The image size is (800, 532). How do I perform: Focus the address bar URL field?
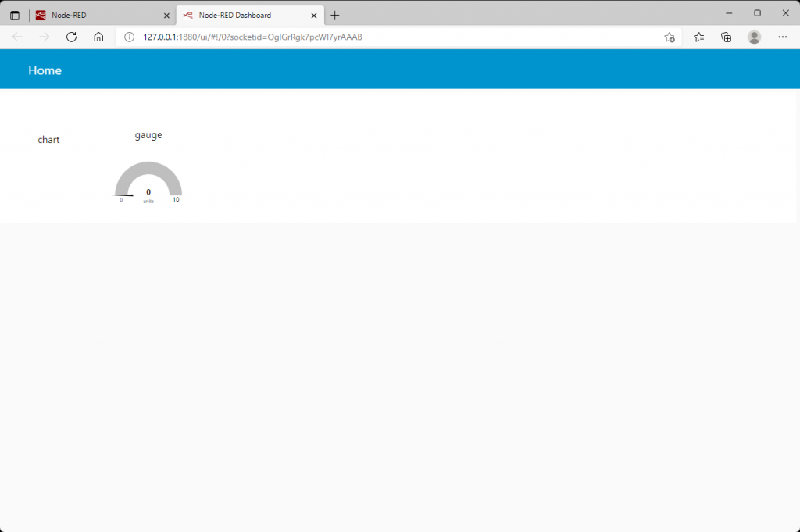pyautogui.click(x=398, y=37)
